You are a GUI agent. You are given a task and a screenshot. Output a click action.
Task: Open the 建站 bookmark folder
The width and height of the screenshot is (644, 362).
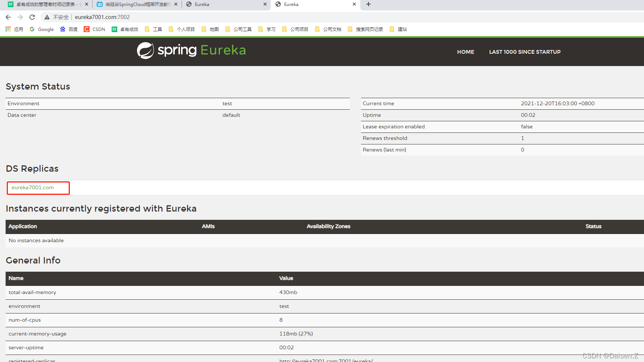point(398,29)
